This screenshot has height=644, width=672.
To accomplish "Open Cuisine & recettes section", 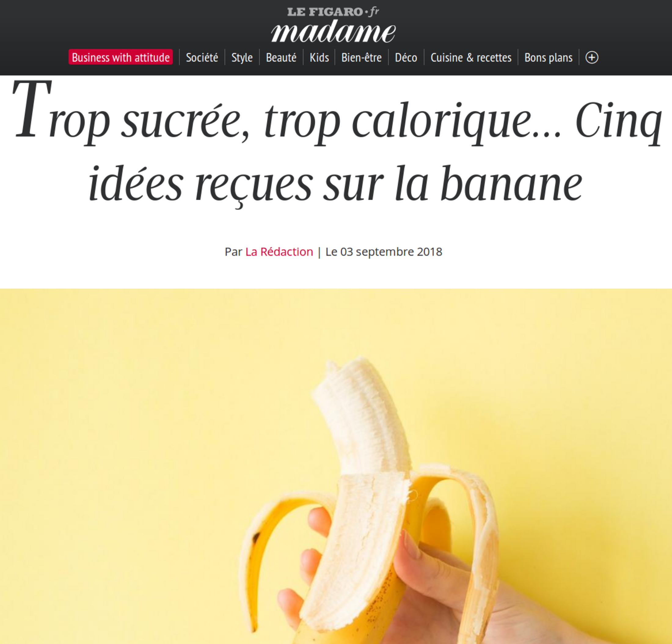I will 471,57.
